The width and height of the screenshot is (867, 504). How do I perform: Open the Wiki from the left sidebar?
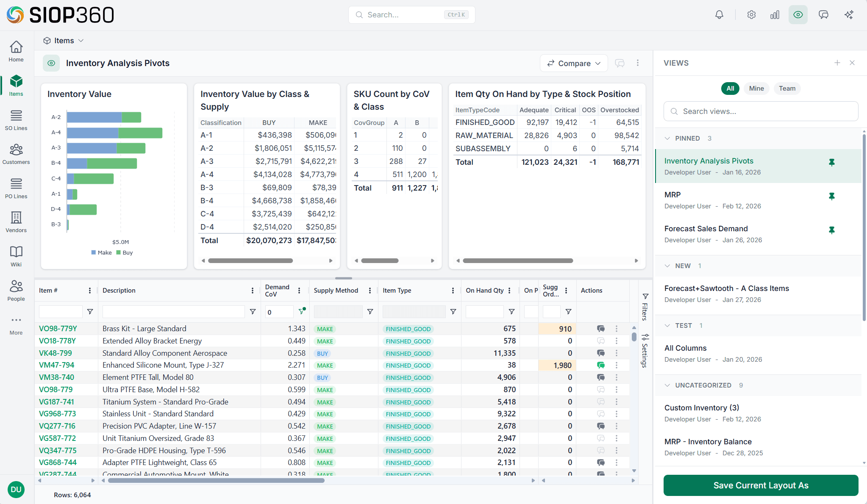(16, 256)
